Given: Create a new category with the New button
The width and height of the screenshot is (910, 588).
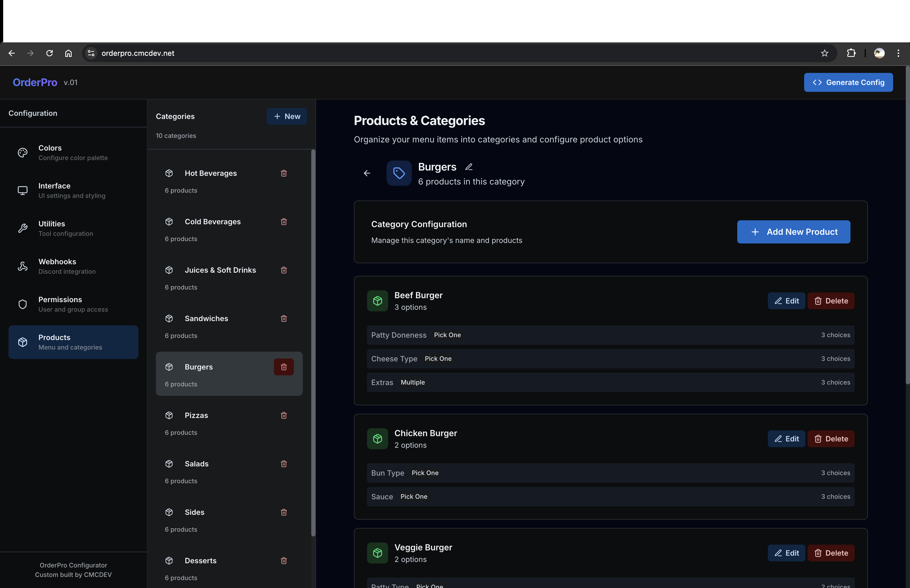Looking at the screenshot, I should [286, 116].
